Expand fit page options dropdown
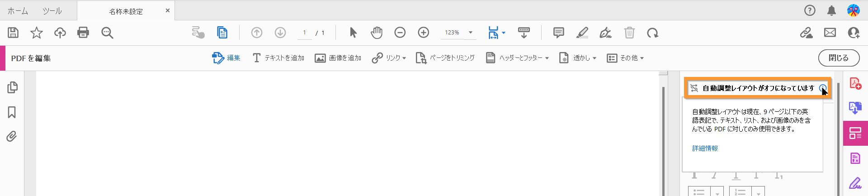This screenshot has width=868, height=196. tap(504, 33)
